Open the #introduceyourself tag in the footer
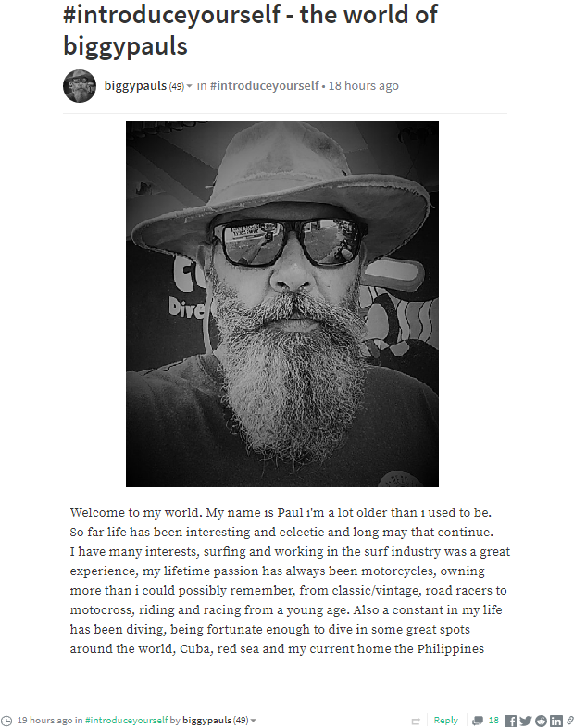Viewport: 574px width, 728px height. click(x=128, y=720)
